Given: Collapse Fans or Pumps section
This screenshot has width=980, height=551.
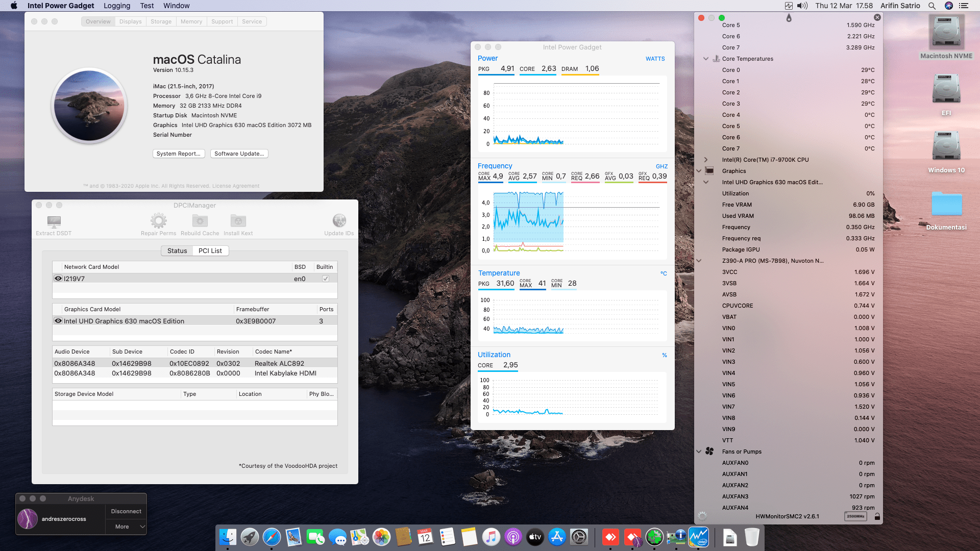Looking at the screenshot, I should pyautogui.click(x=699, y=452).
